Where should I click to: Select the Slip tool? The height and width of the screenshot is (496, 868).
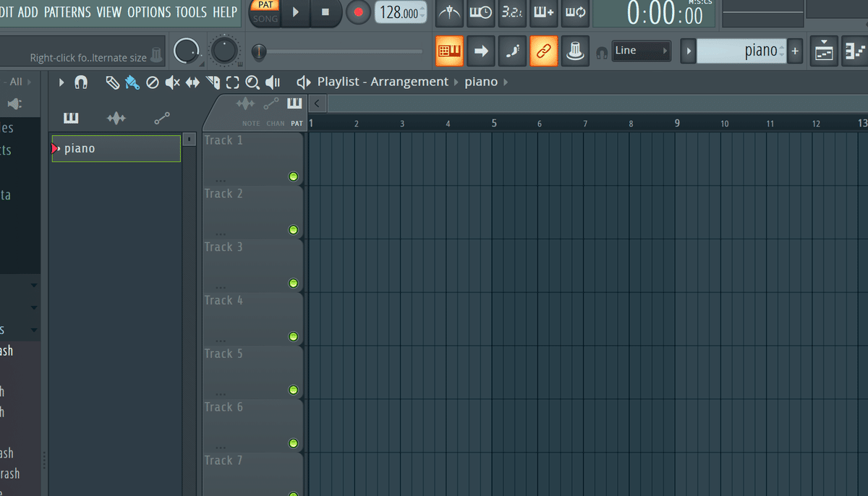click(x=192, y=82)
